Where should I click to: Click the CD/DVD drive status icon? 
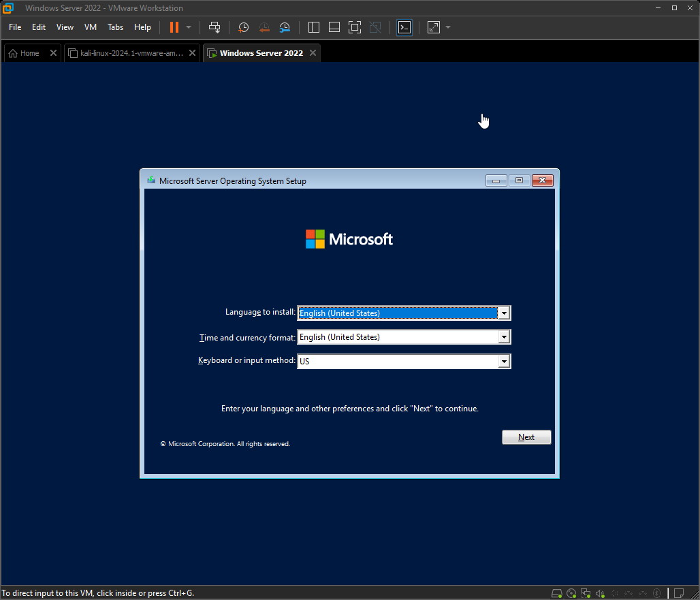tap(571, 593)
